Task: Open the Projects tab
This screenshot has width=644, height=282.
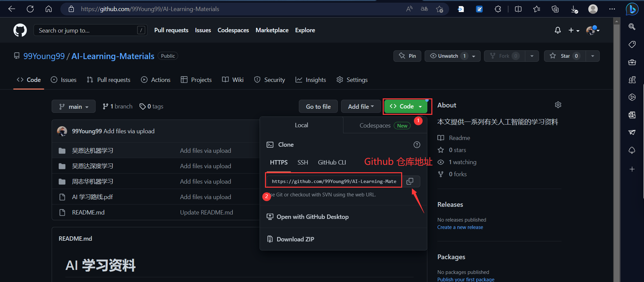Action: [196, 80]
